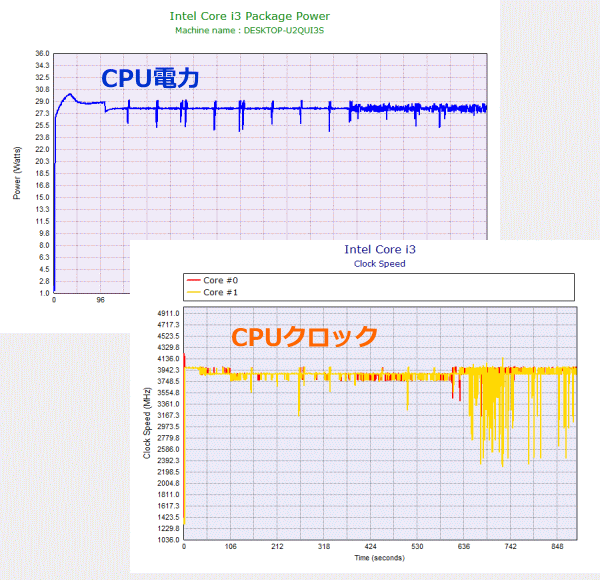
Task: Click the 1.0 power axis value
Action: pos(44,293)
